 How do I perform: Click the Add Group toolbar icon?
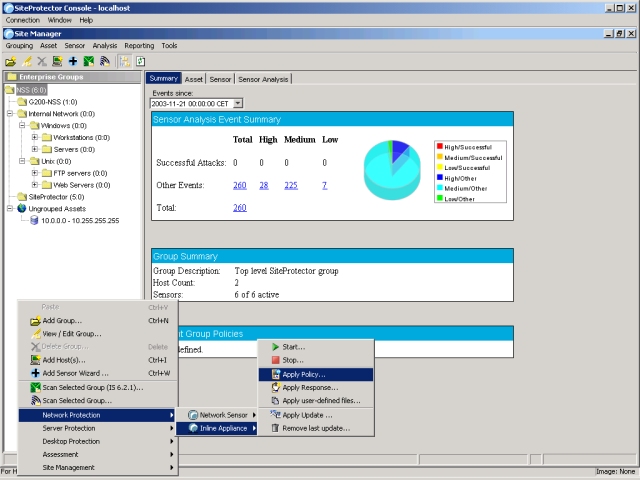11,62
